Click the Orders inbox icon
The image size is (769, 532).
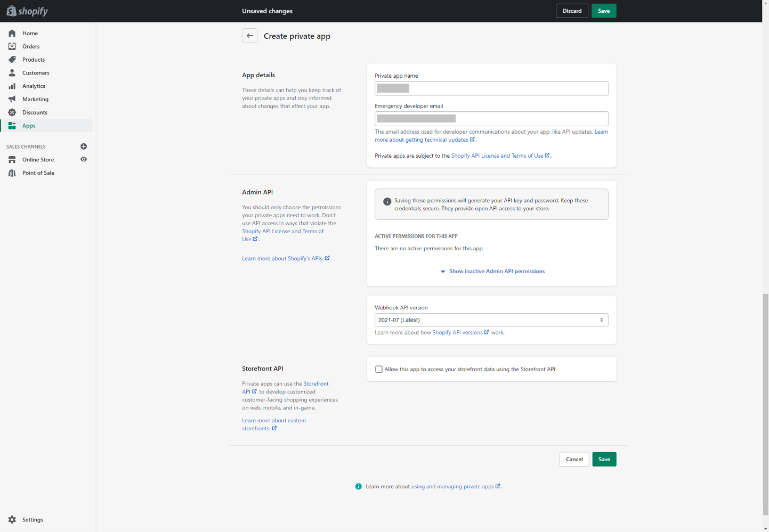[x=12, y=46]
